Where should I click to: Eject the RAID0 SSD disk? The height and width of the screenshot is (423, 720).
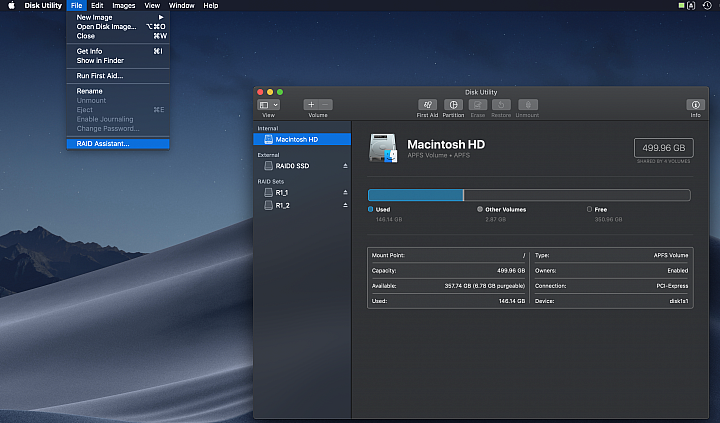pyautogui.click(x=345, y=166)
